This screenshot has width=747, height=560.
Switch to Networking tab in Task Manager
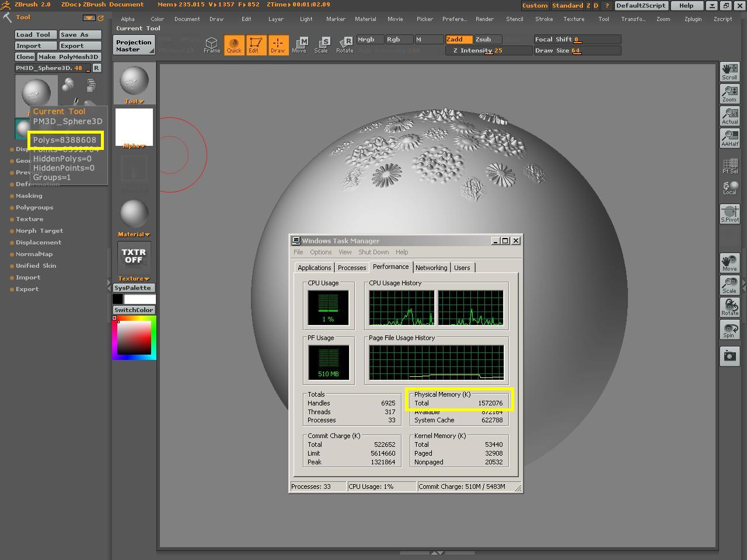click(x=431, y=268)
